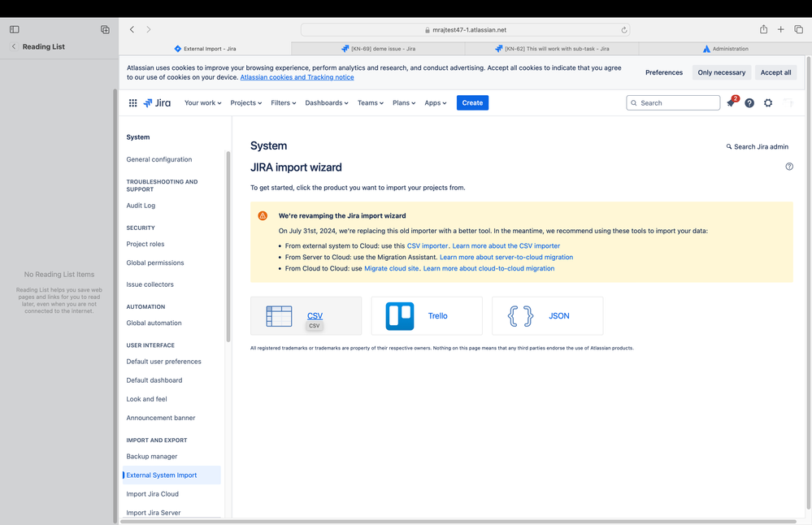Click the help icon beside JIRA import wizard
This screenshot has height=525, width=812.
[789, 167]
